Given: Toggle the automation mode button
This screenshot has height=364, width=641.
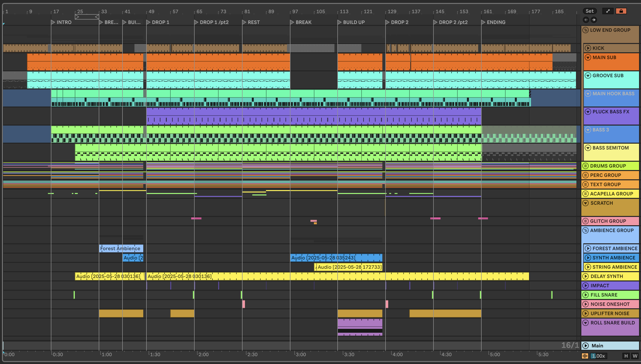Looking at the screenshot, I should pos(608,11).
